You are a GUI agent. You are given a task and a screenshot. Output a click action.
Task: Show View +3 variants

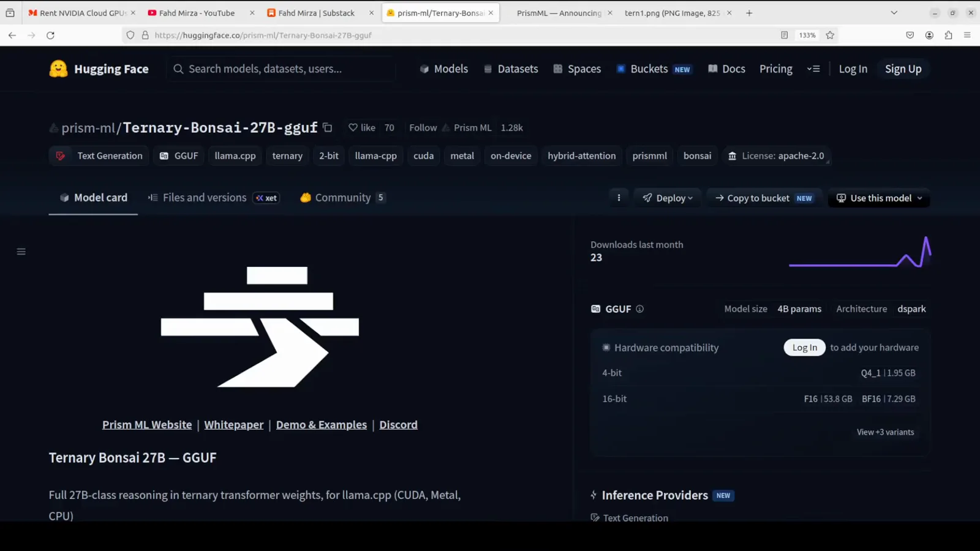(x=885, y=432)
